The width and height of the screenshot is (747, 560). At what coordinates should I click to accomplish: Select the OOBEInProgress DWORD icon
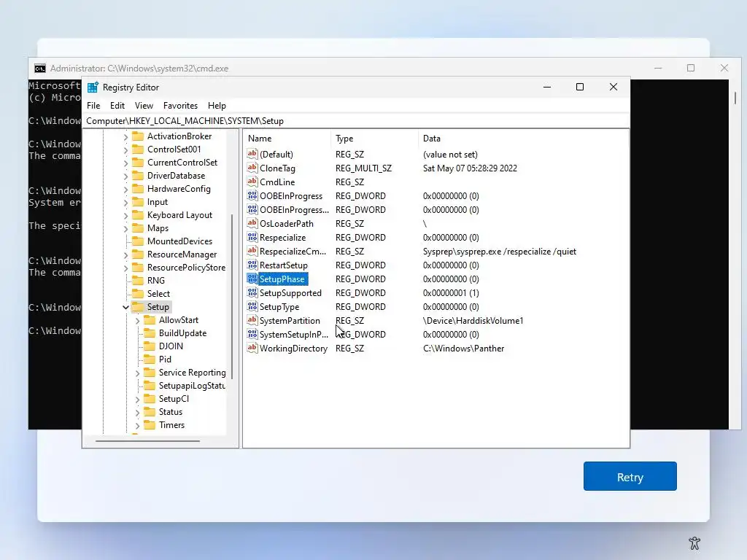[x=252, y=195]
